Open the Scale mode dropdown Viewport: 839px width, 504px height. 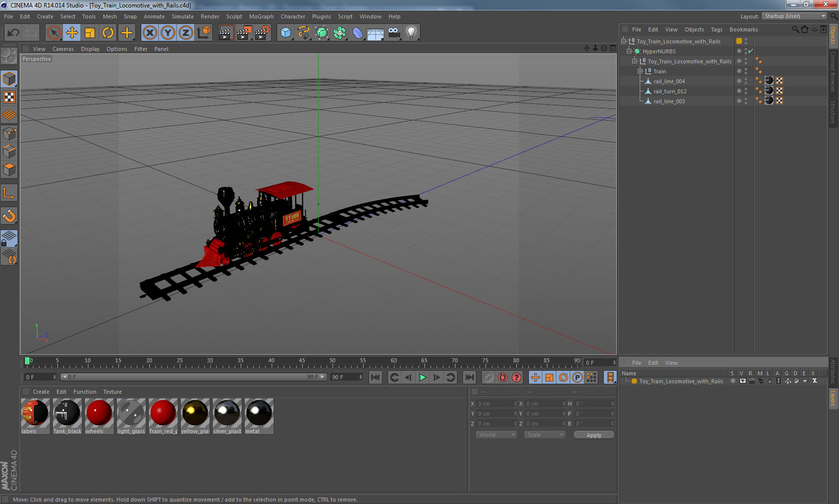(544, 435)
